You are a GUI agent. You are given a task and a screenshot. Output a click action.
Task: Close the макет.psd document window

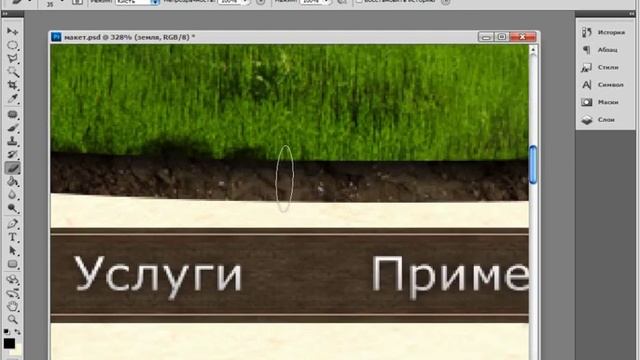[x=523, y=37]
